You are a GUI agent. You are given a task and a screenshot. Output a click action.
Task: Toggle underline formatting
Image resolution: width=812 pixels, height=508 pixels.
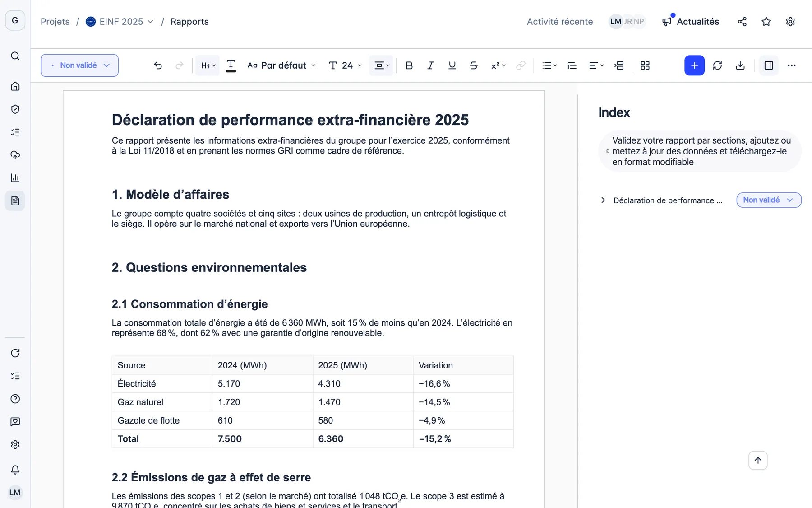point(452,65)
